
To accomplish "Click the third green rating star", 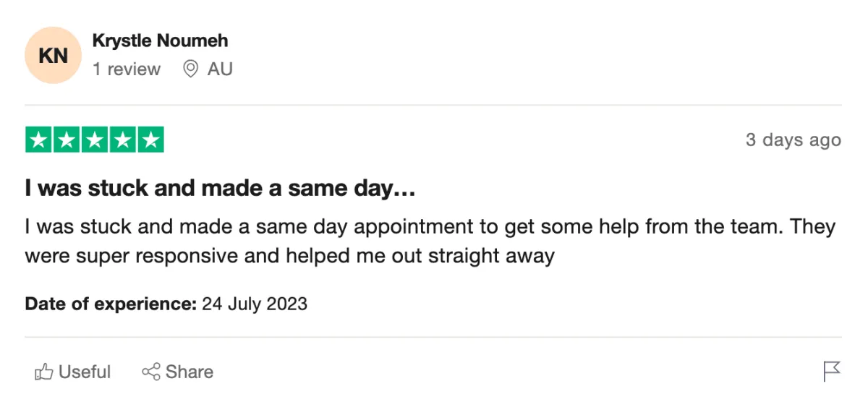I will click(x=95, y=140).
